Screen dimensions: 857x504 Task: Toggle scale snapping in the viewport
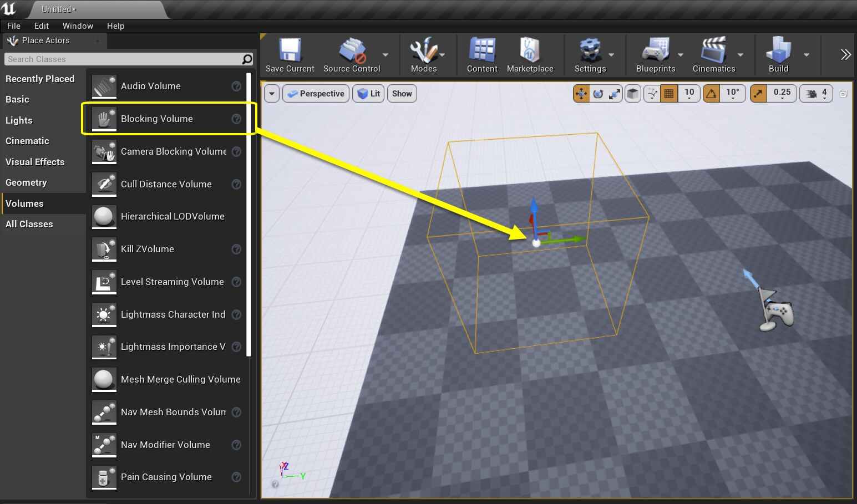(758, 94)
